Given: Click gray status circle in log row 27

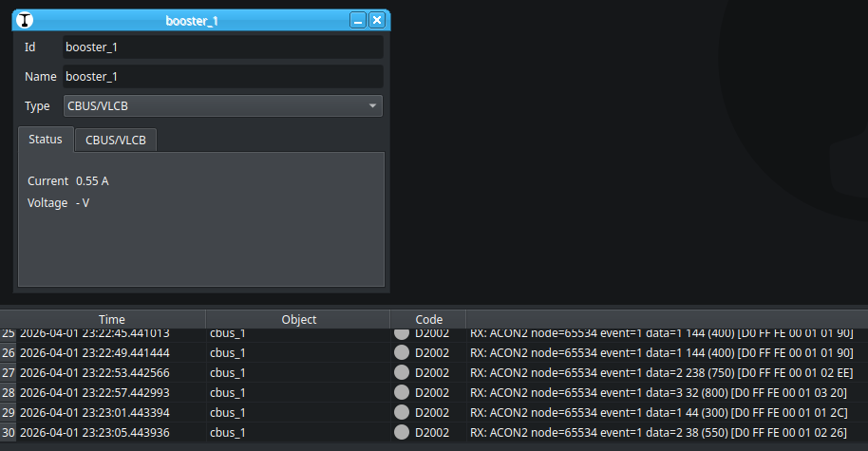Looking at the screenshot, I should tap(402, 373).
